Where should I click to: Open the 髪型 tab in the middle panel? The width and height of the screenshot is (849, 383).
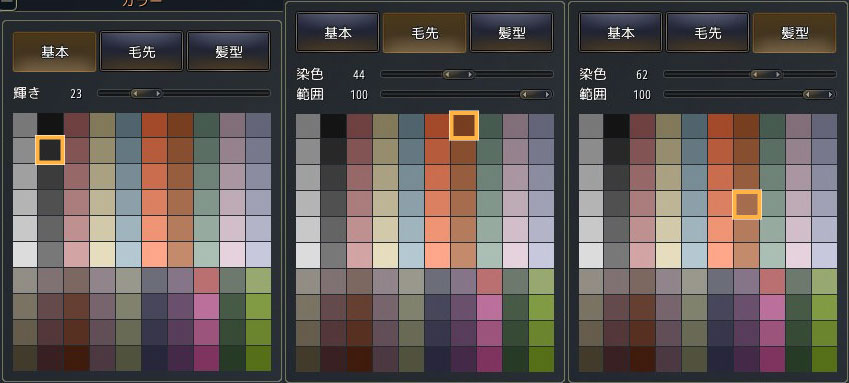511,33
